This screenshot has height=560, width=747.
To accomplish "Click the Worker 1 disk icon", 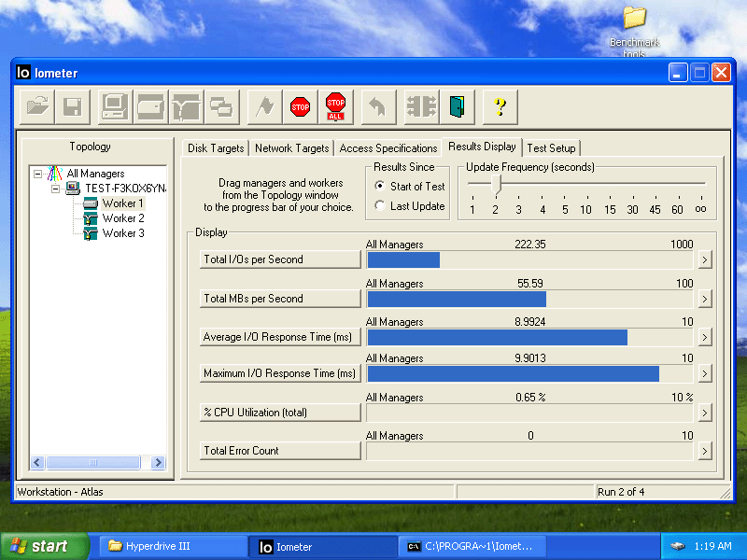I will click(x=91, y=203).
